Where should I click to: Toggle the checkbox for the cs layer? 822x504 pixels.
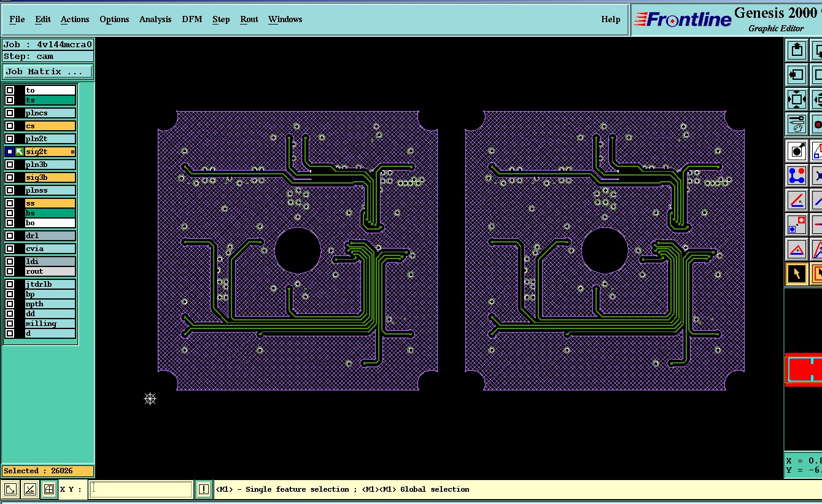pos(10,126)
